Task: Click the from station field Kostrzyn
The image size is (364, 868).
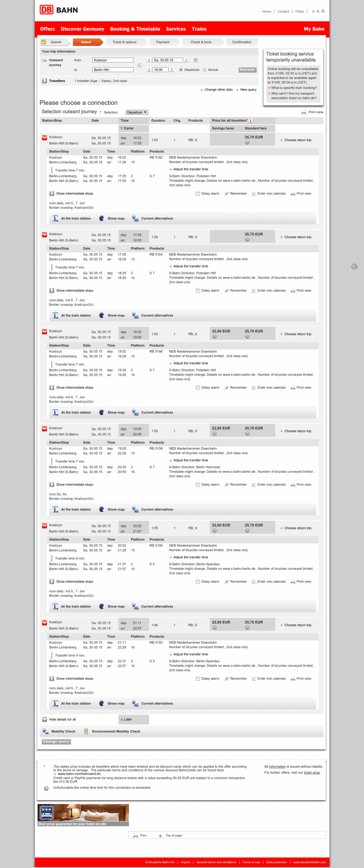Action: click(113, 60)
